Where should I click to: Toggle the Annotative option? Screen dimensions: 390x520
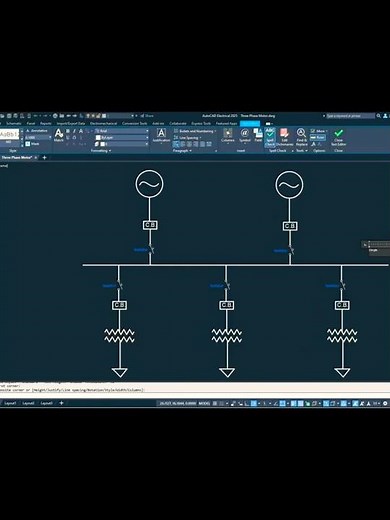click(37, 131)
